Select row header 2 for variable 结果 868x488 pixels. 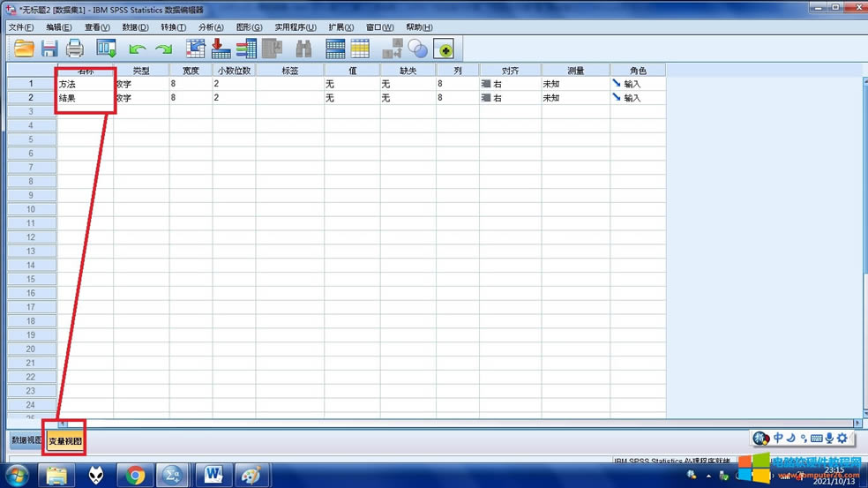click(31, 98)
